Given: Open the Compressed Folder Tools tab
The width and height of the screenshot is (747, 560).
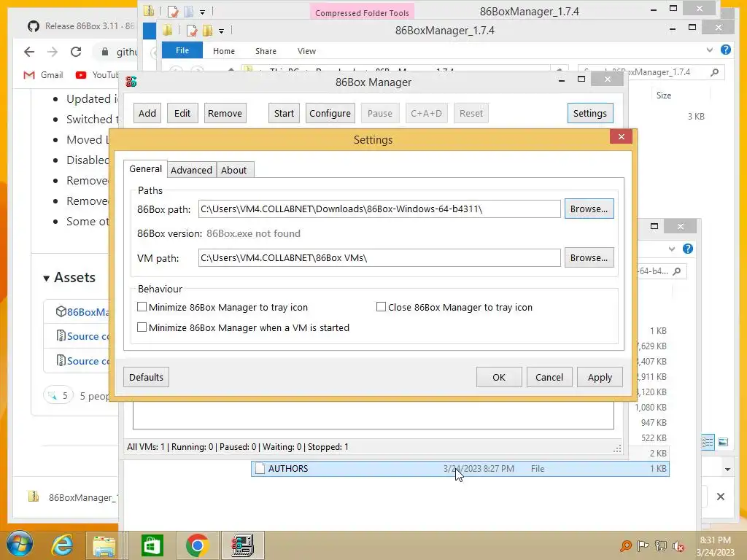Looking at the screenshot, I should pos(362,12).
